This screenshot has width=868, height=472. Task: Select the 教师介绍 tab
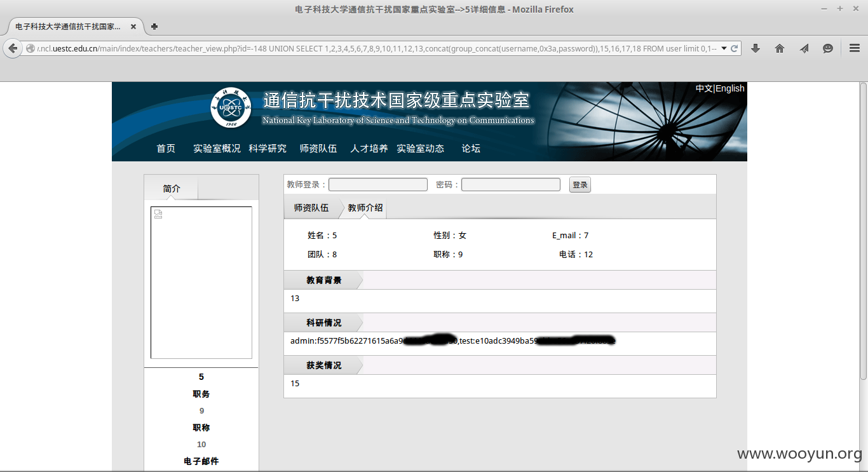[x=365, y=208]
